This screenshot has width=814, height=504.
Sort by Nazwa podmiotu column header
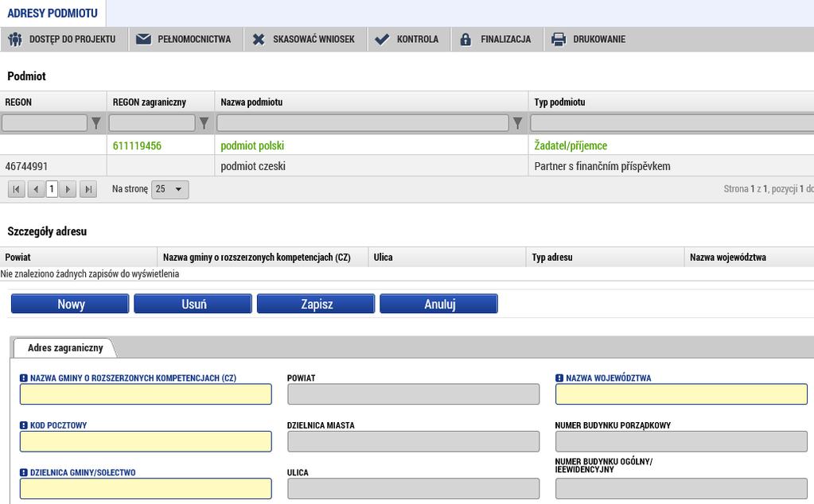click(x=371, y=102)
